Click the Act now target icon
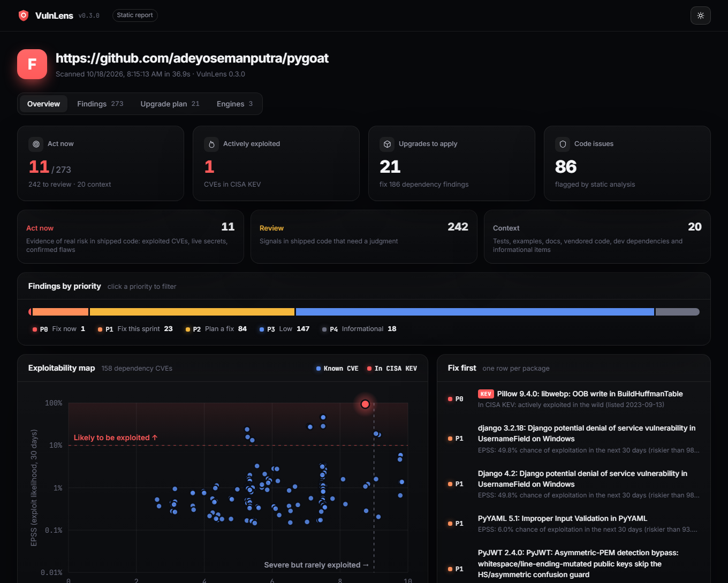 36,144
